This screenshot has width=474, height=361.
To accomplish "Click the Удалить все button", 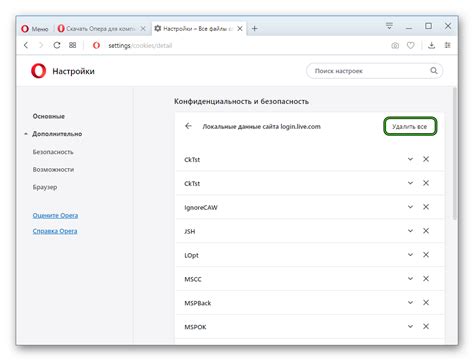I will pyautogui.click(x=410, y=126).
